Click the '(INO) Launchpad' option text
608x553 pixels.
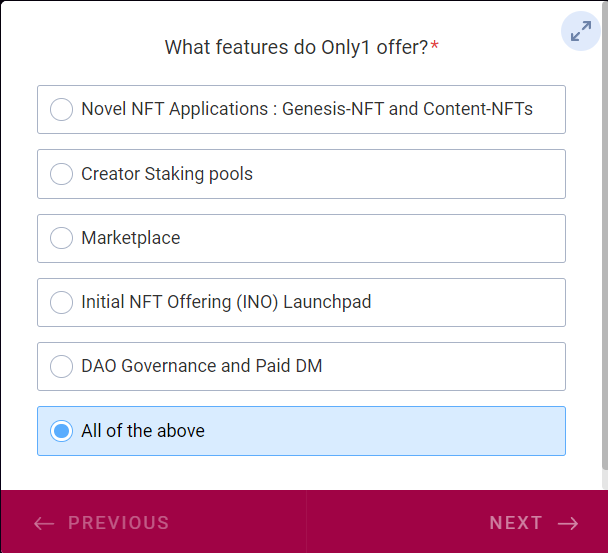tap(304, 302)
